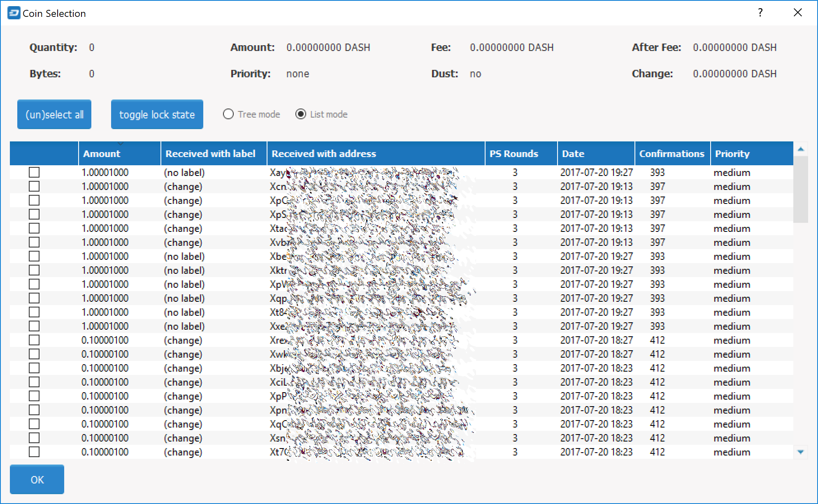Click the 'medium' priority in Xcn row
The height and width of the screenshot is (504, 818).
(x=732, y=186)
